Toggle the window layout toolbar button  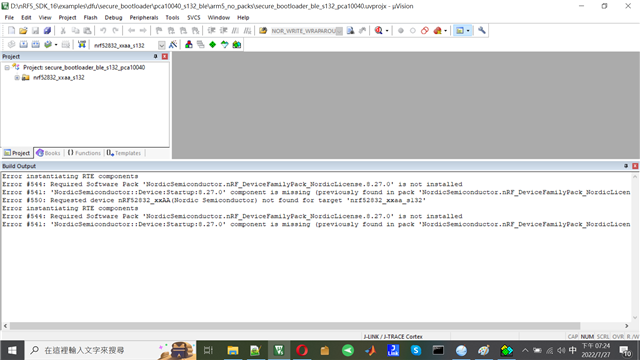[460, 31]
